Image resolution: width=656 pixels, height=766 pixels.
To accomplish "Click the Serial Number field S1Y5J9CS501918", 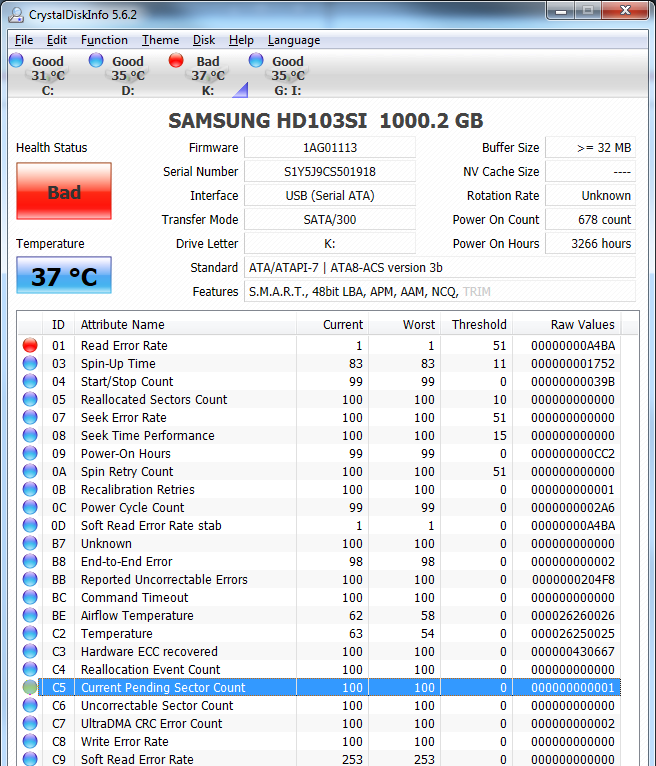I will (330, 171).
